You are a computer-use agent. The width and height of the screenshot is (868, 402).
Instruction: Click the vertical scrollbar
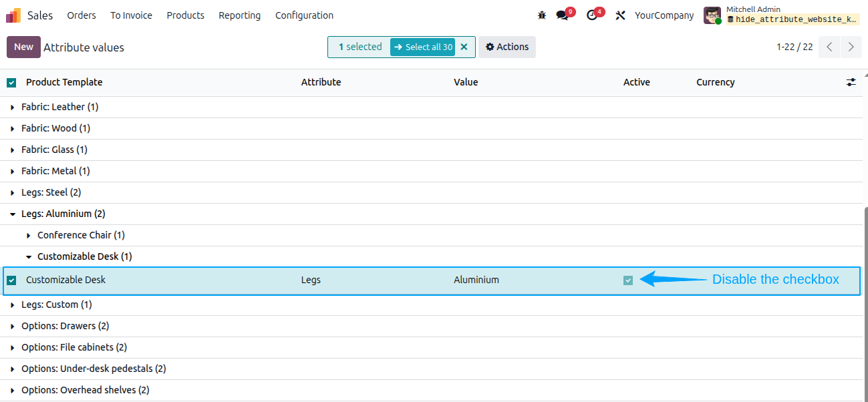[865, 304]
